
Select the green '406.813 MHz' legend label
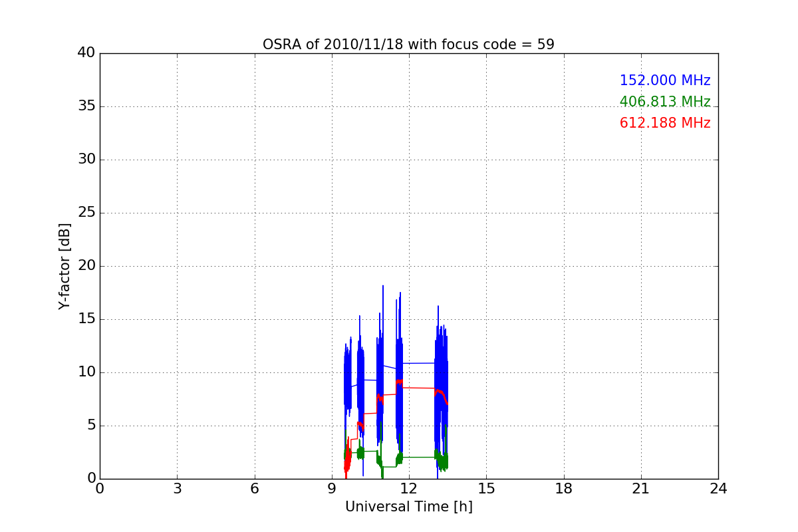(665, 102)
